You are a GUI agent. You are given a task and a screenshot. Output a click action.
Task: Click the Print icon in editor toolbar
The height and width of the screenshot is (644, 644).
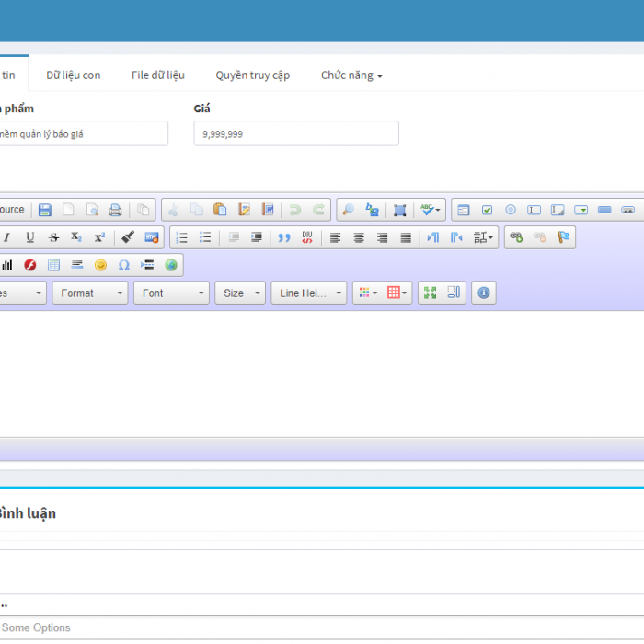pos(115,210)
